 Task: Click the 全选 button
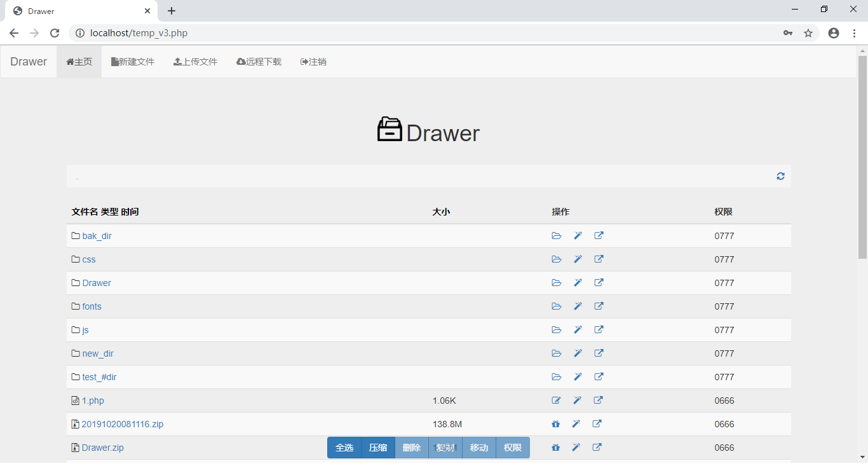[344, 448]
